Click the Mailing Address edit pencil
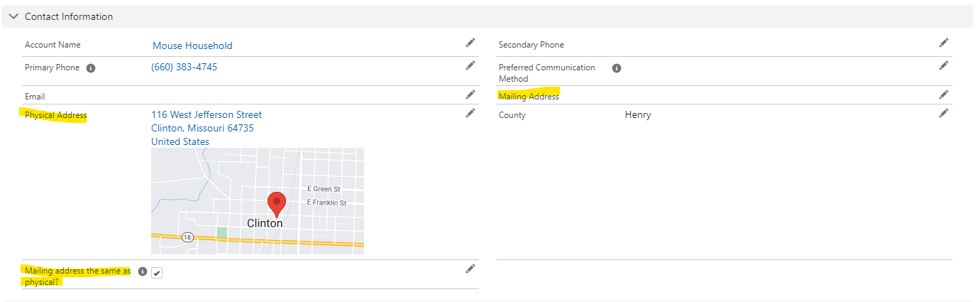This screenshot has width=980, height=302. point(943,95)
